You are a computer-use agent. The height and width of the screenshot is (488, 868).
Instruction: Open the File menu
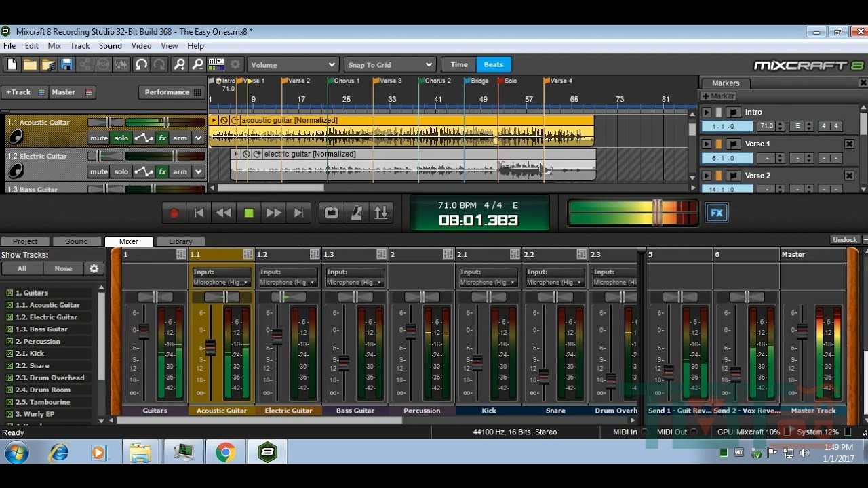(9, 46)
